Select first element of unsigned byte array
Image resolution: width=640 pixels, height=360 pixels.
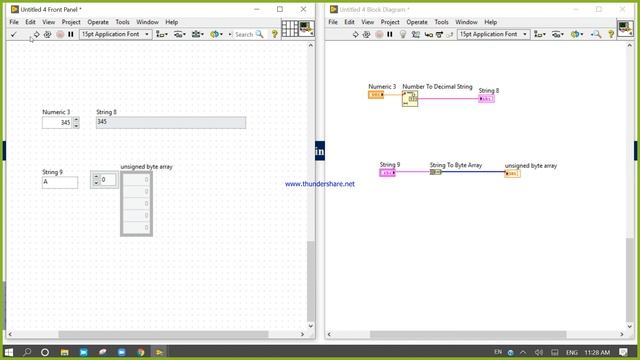(137, 180)
